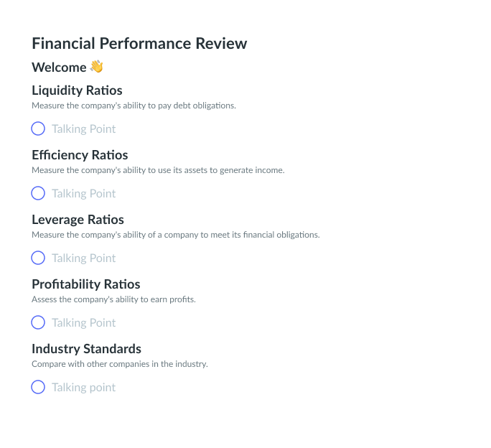This screenshot has height=448, width=491.
Task: Check the circle under Leverage Ratios
Action: (x=38, y=258)
